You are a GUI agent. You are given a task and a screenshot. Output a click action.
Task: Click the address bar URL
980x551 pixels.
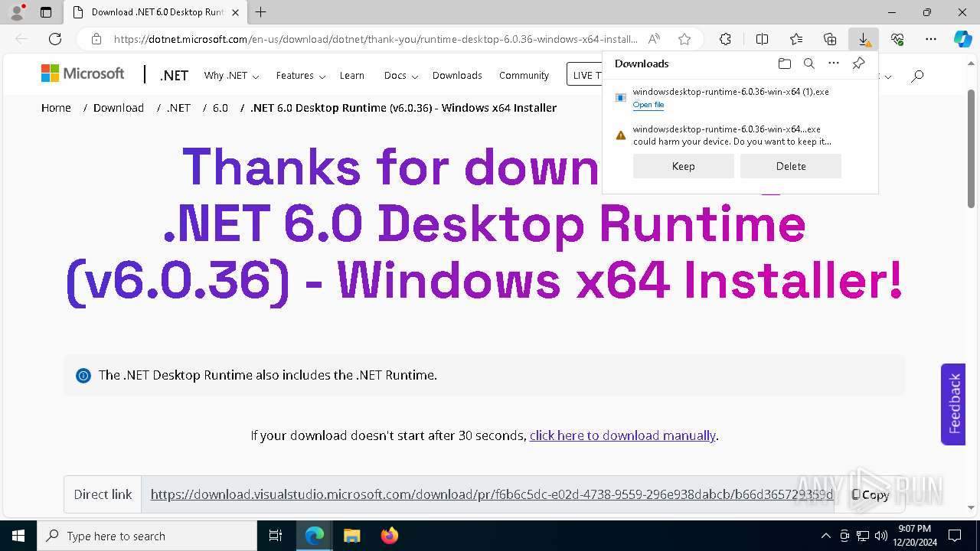click(x=375, y=39)
